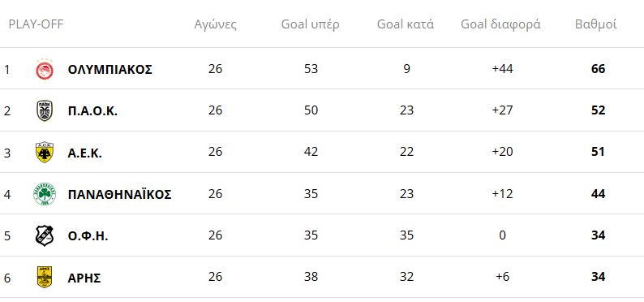This screenshot has height=302, width=644.
Task: Open the ΟΛΥΜΠΙΑΚΟΣ team name link
Action: [x=110, y=70]
